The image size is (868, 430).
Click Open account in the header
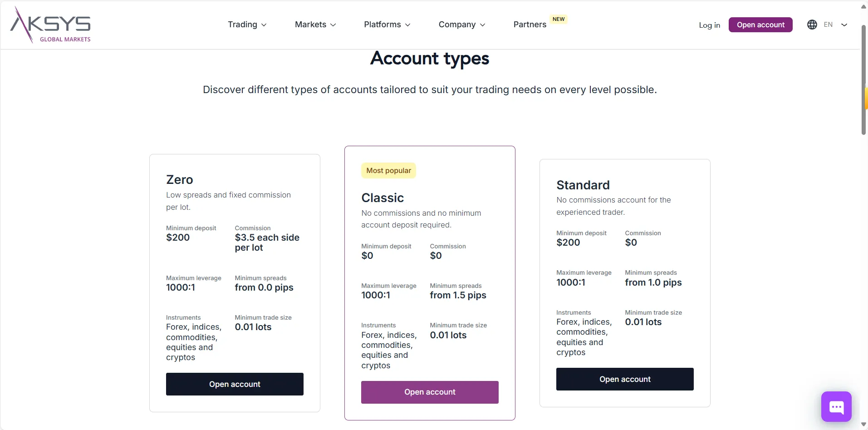[760, 25]
